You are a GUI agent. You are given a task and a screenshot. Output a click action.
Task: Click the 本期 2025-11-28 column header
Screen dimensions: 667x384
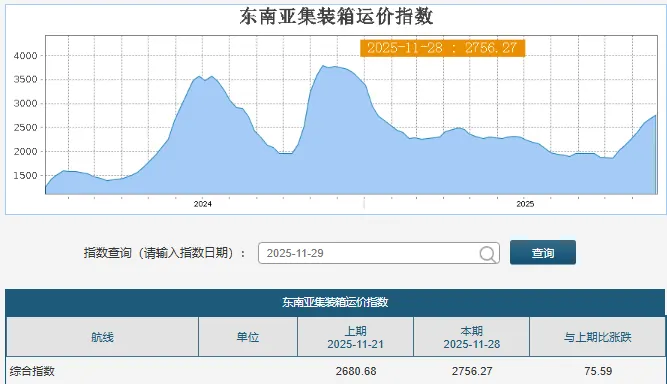[472, 337]
